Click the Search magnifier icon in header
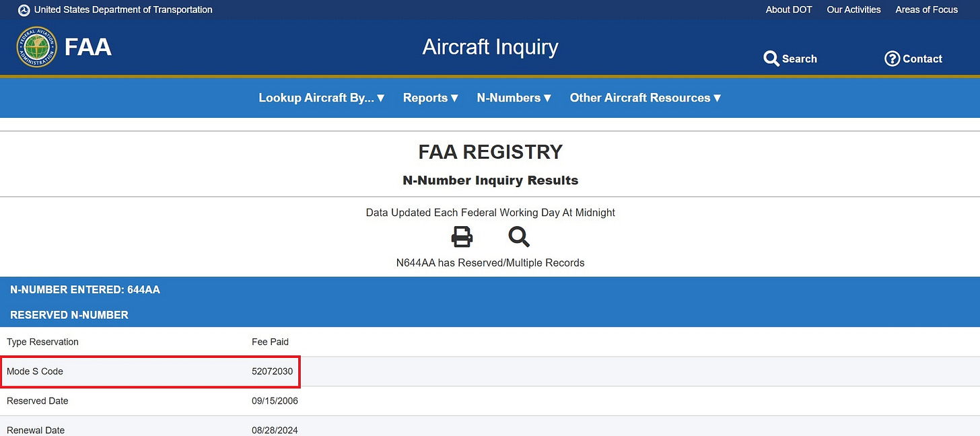This screenshot has width=980, height=436. click(771, 59)
